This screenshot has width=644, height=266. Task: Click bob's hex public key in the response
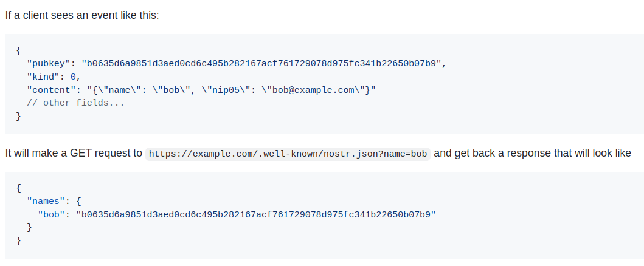(x=256, y=214)
